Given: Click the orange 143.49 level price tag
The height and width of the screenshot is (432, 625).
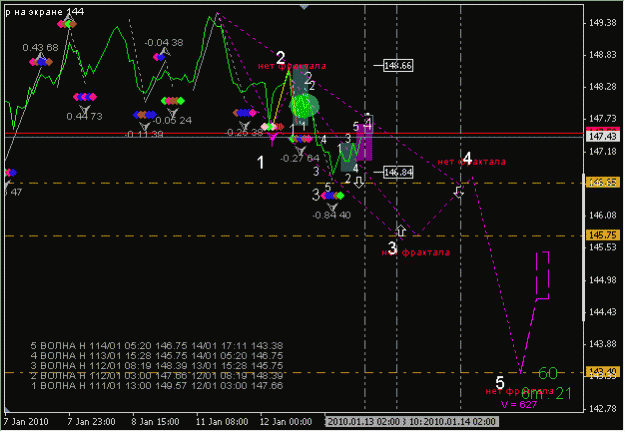Looking at the screenshot, I should pos(603,372).
